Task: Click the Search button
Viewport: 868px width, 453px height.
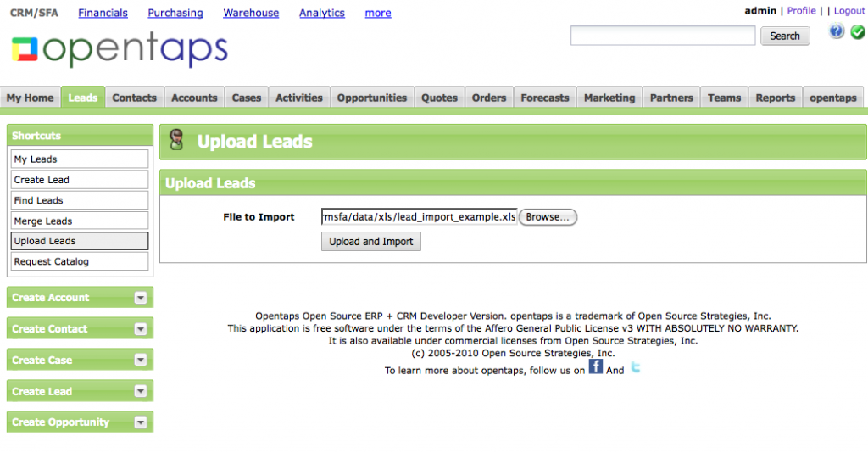Action: [785, 36]
